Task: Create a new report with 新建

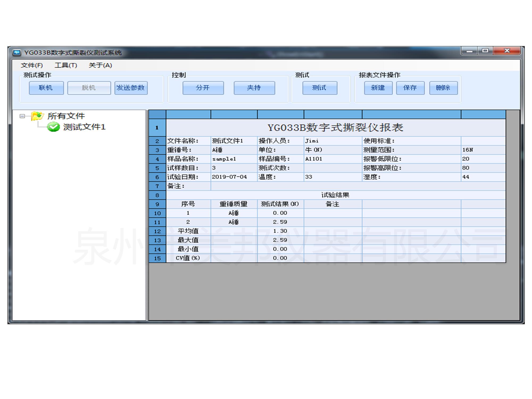Action: coord(378,88)
